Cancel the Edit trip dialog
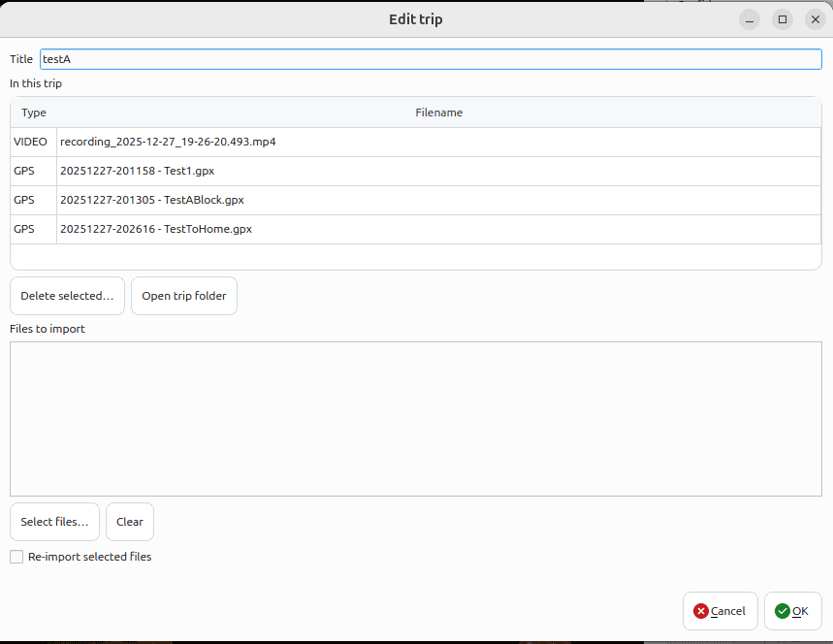 click(720, 611)
